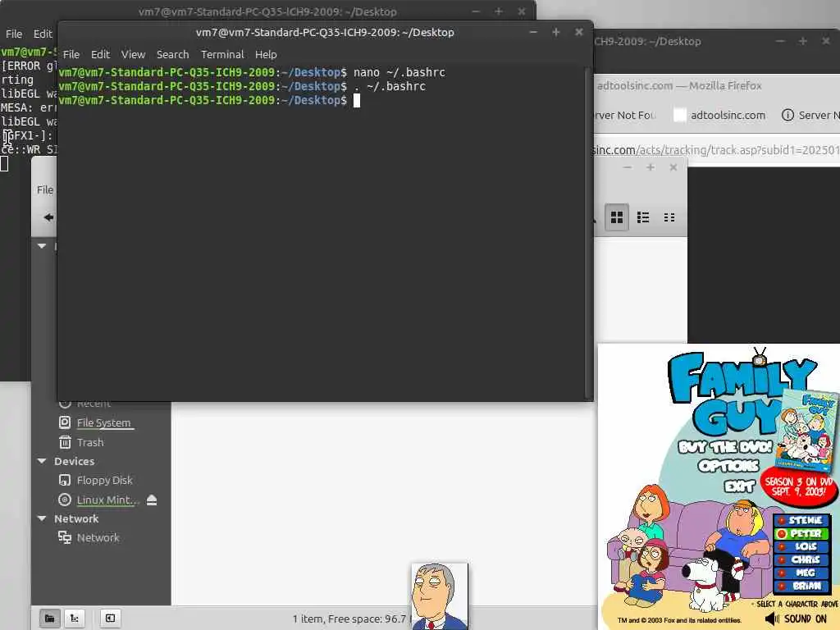The height and width of the screenshot is (630, 840).
Task: Click the Linux Mint disc icon
Action: tap(64, 500)
